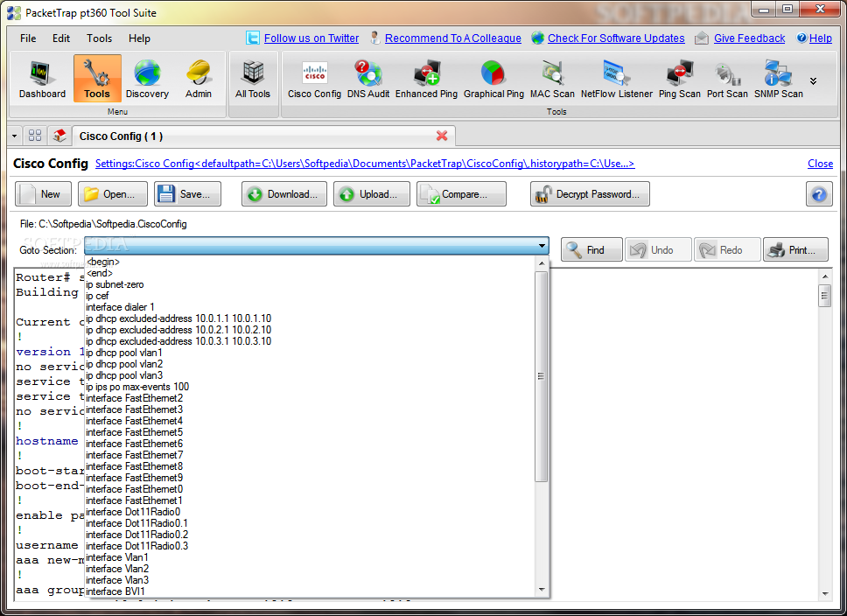Click the config editor scroll down arrow
This screenshot has height=616, width=847.
825,593
